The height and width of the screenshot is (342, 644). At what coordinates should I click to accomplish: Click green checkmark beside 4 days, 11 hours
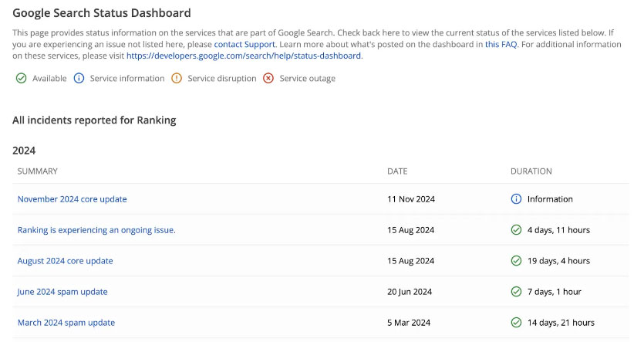click(x=516, y=230)
